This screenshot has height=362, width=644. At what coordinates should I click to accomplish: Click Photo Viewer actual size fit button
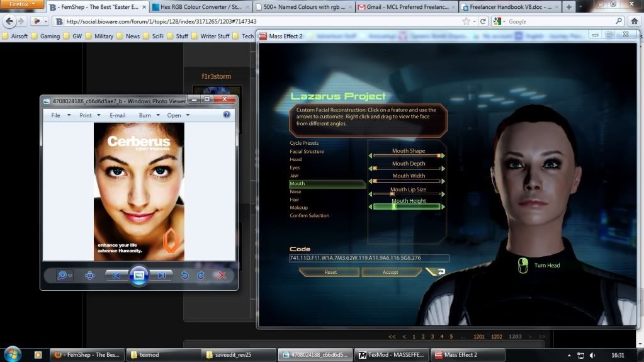point(89,275)
